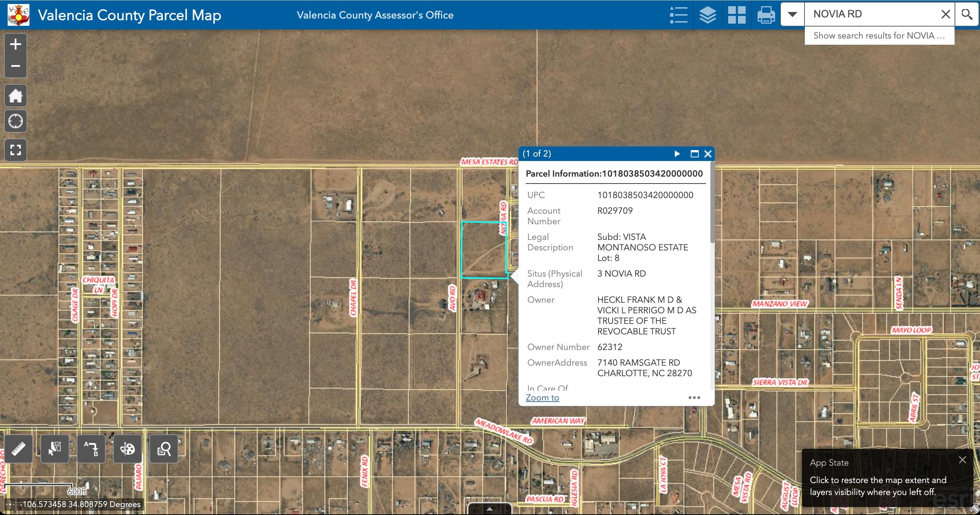Open the Measurement ruler tool
Screen dimensions: 980x515
click(18, 449)
